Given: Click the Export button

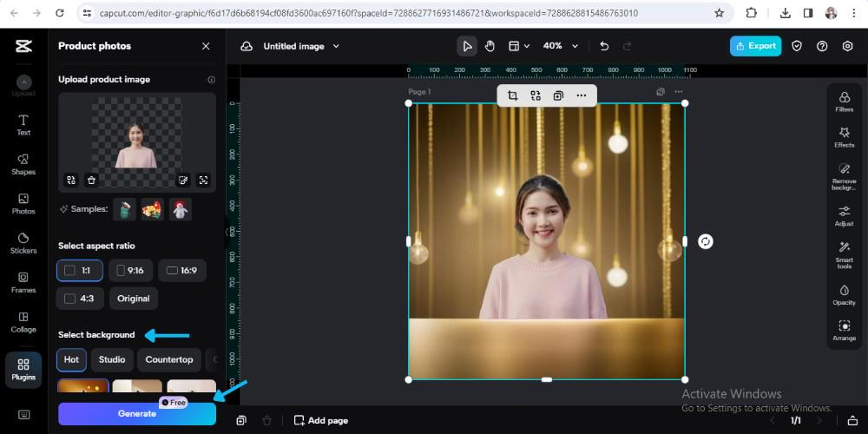Looking at the screenshot, I should click(x=756, y=46).
